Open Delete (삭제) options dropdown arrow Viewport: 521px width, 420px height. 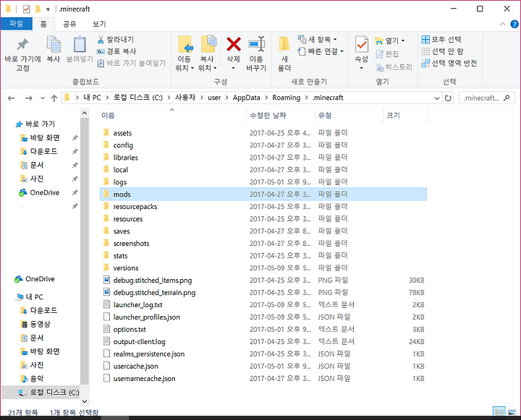(233, 68)
